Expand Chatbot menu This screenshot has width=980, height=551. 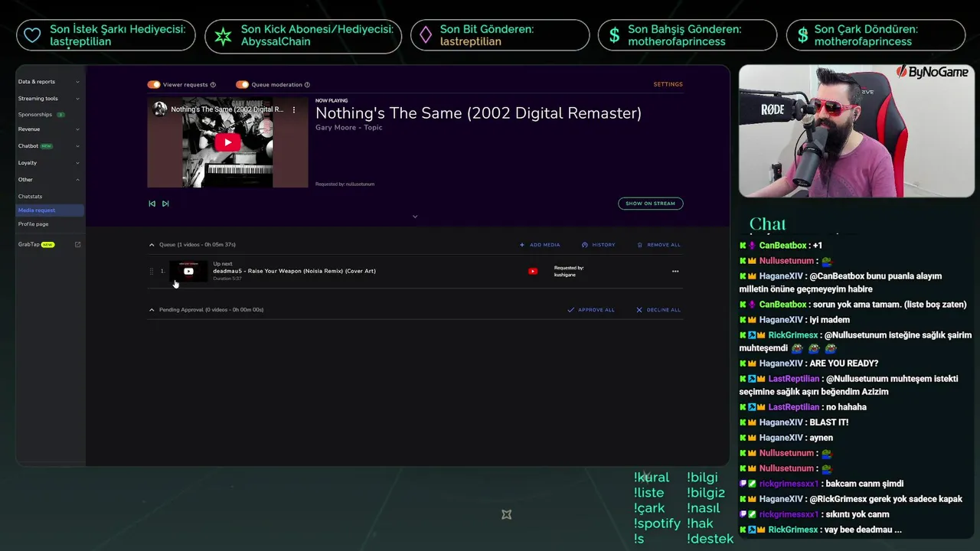click(49, 146)
